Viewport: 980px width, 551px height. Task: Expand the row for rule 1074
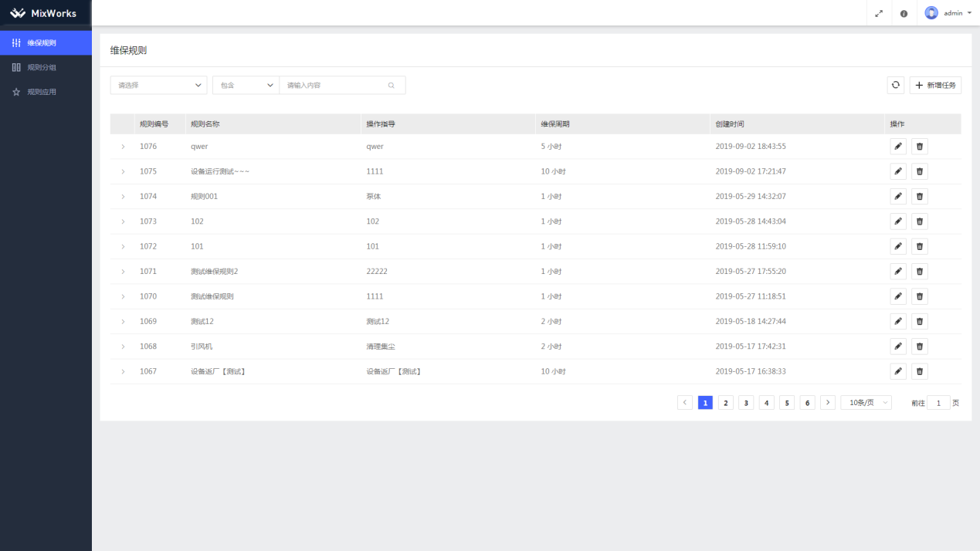tap(123, 197)
